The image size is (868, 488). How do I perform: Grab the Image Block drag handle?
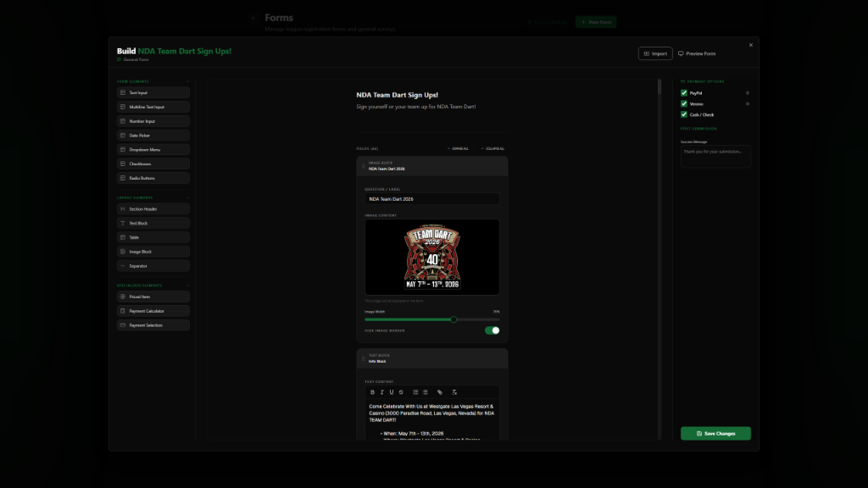pyautogui.click(x=363, y=166)
